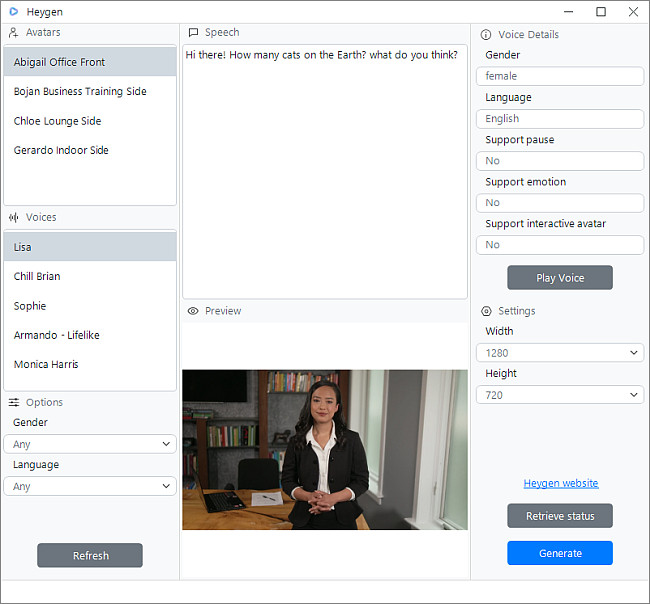The height and width of the screenshot is (604, 650).
Task: Select the Abigail Office Front avatar
Action: (90, 62)
